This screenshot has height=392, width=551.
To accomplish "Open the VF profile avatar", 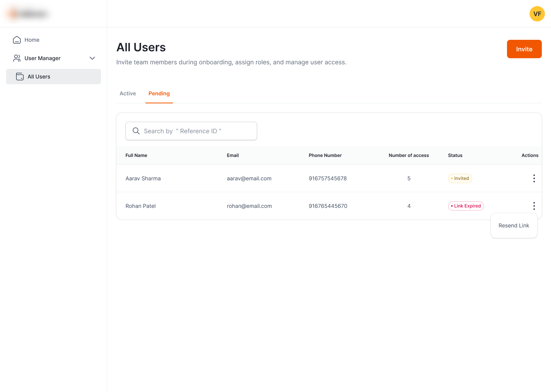I will pos(537,14).
